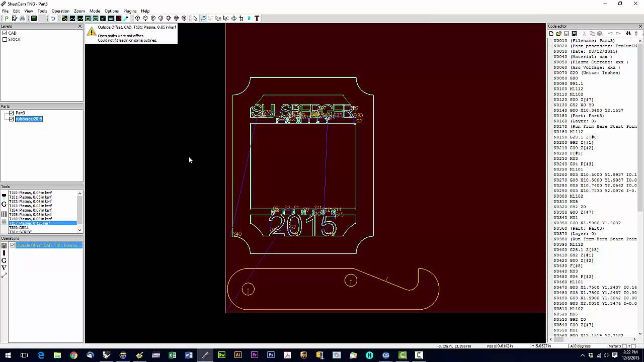Click the scissors cut icon in Code editor
This screenshot has width=644, height=362.
(585, 33)
